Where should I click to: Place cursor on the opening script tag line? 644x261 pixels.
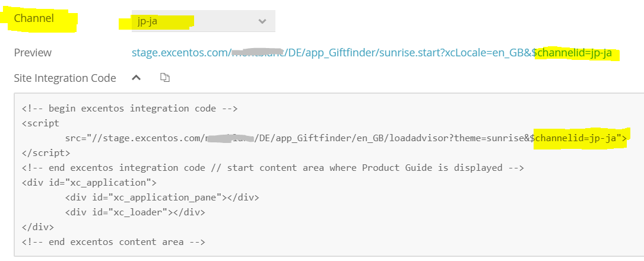coord(40,123)
